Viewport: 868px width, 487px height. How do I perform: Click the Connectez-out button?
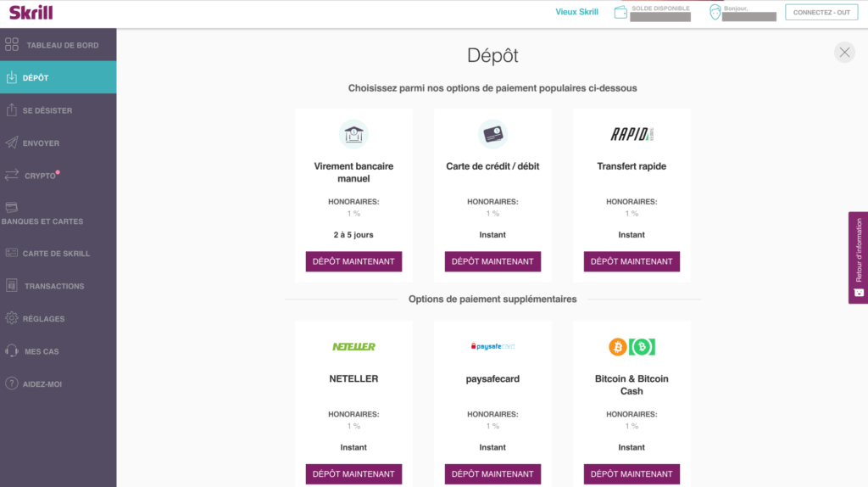[x=821, y=12]
